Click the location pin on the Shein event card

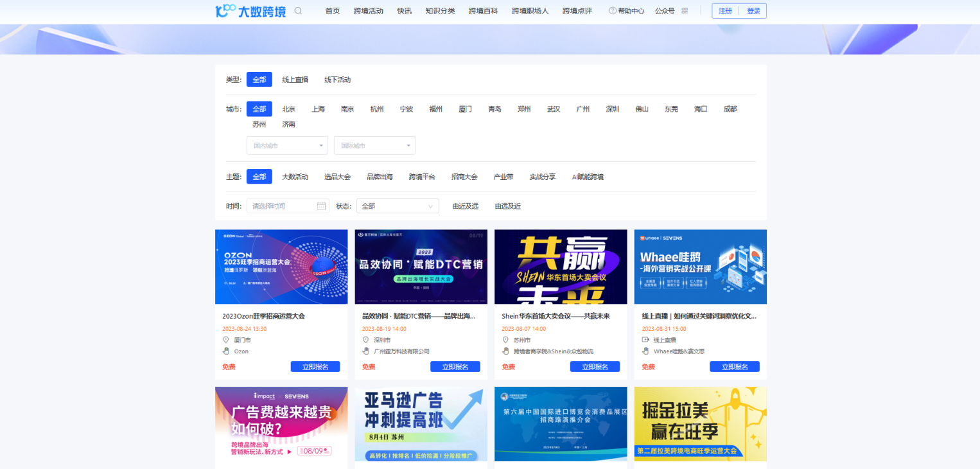click(505, 339)
